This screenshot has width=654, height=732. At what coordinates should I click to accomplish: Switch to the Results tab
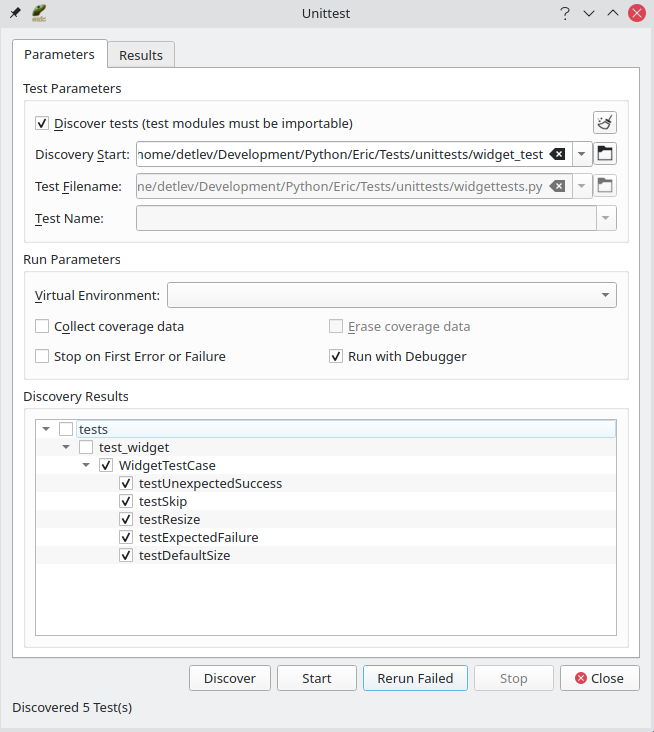141,55
